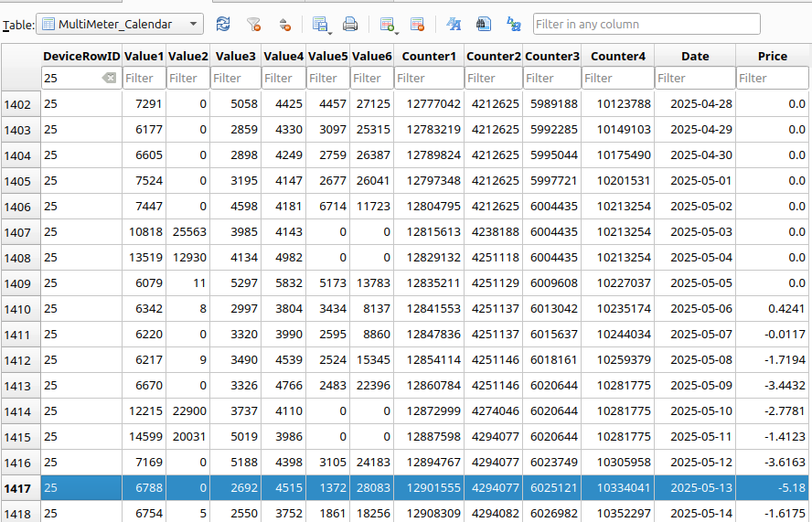Image resolution: width=812 pixels, height=522 pixels.
Task: Select row header 1414
Action: coord(21,411)
